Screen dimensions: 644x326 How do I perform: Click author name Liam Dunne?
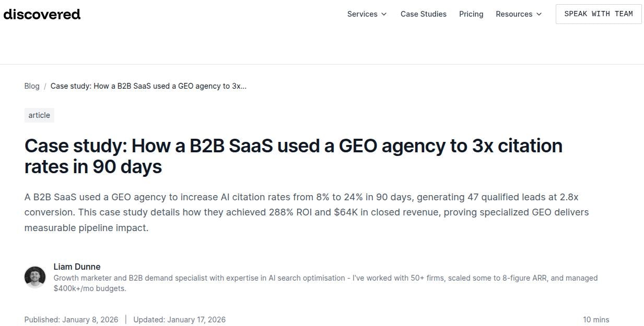[77, 267]
